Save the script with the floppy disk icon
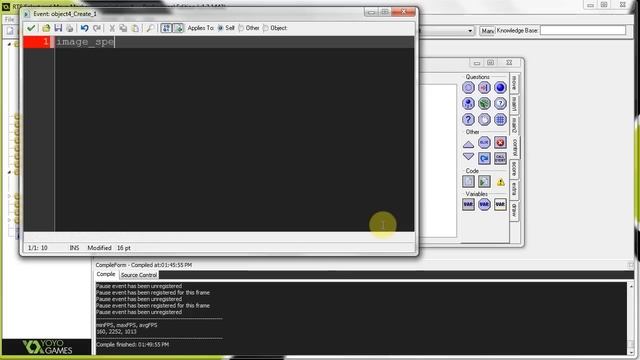The width and height of the screenshot is (640, 360). click(x=58, y=28)
